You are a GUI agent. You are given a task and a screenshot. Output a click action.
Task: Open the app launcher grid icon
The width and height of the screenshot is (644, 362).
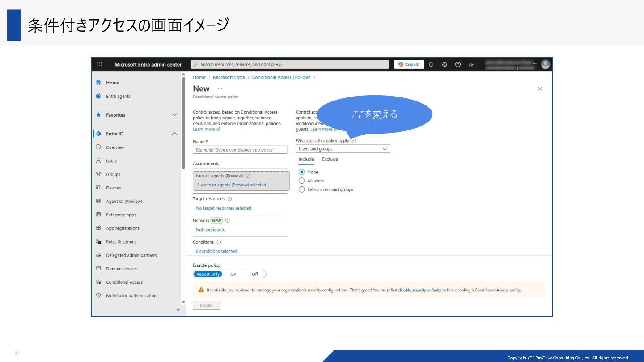[100, 64]
